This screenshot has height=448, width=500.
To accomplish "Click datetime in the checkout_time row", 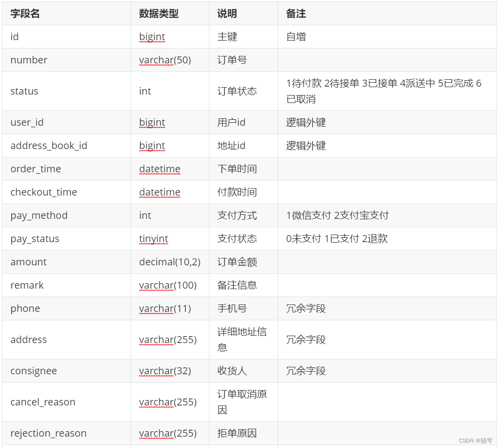I will coord(160,192).
